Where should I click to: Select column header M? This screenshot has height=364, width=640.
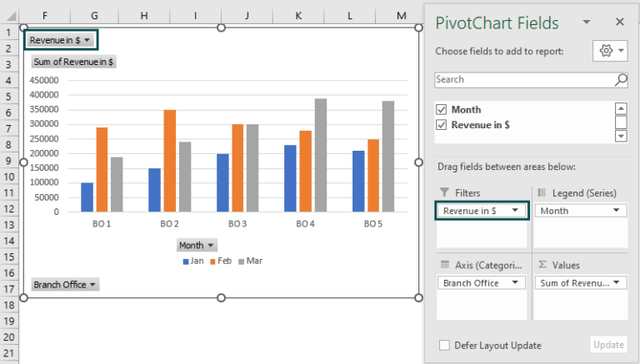point(401,16)
